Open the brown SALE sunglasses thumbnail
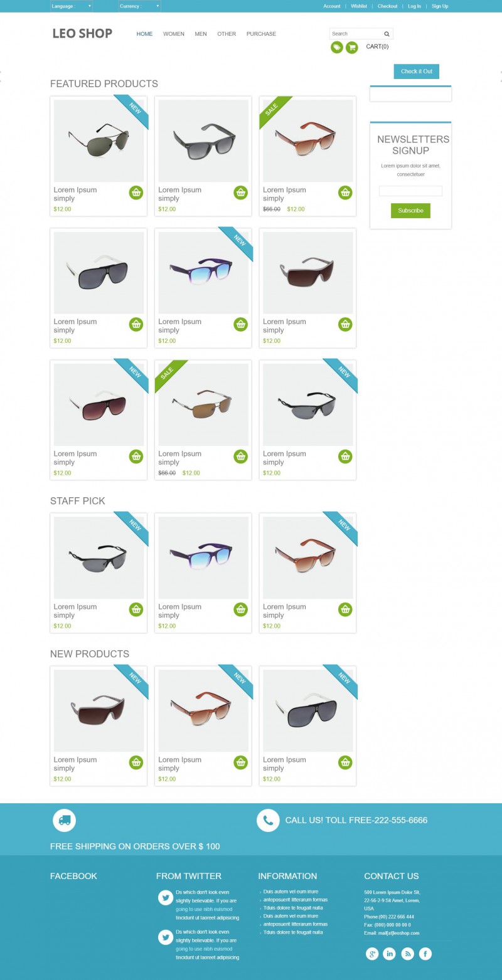 (203, 405)
